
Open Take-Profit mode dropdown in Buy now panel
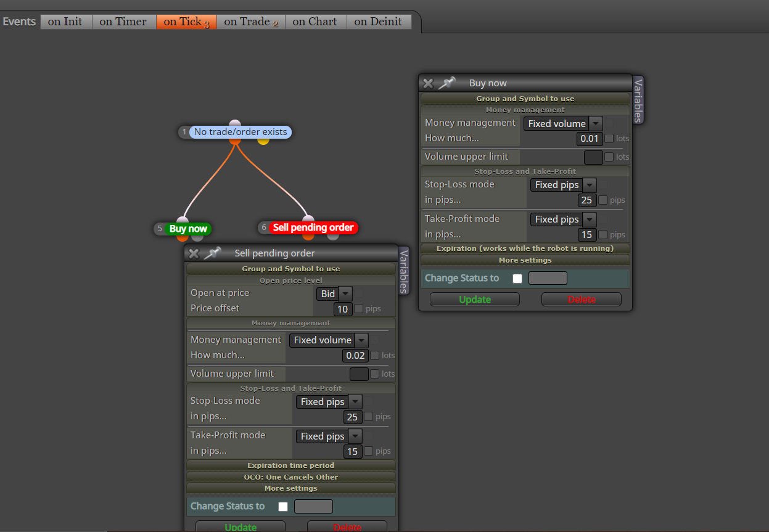[564, 219]
